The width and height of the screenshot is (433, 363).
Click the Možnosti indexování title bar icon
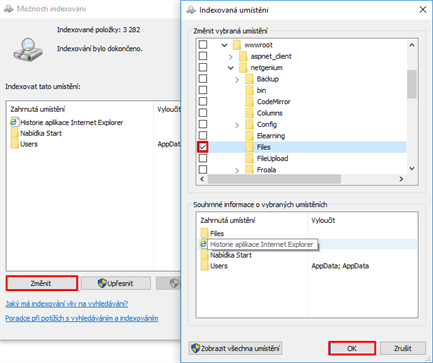pyautogui.click(x=9, y=9)
